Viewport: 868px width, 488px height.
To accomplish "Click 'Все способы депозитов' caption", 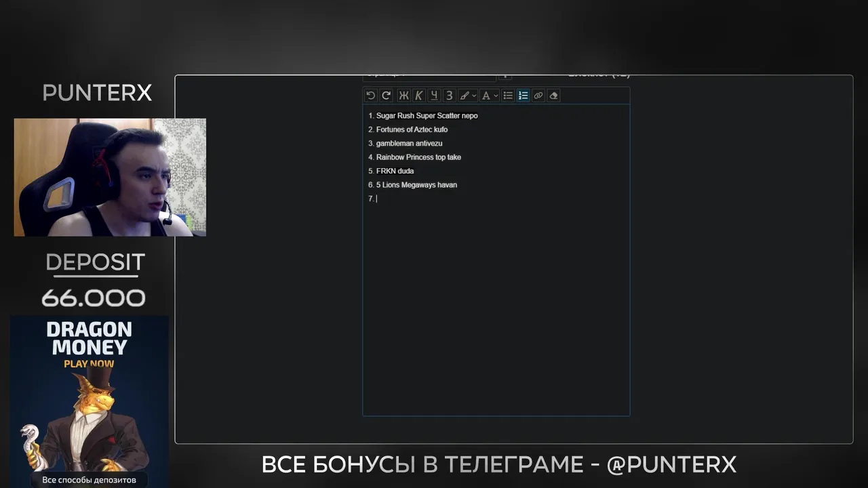I will point(89,480).
